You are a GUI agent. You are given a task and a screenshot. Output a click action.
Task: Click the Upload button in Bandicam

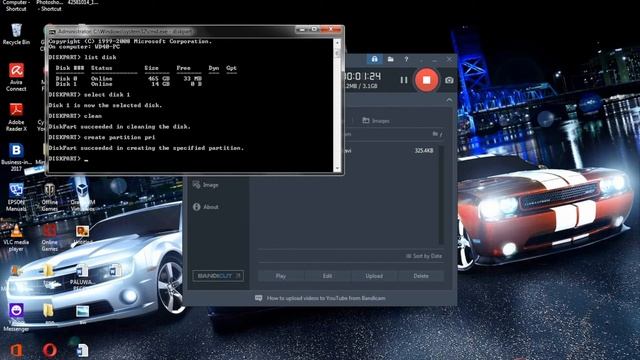click(374, 276)
